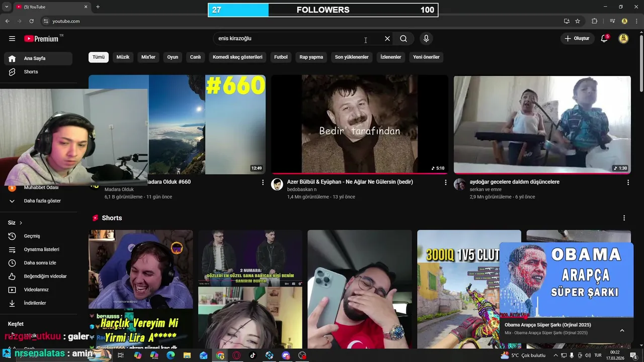Open Geçmiş history in sidebar
644x362 pixels.
(38, 236)
